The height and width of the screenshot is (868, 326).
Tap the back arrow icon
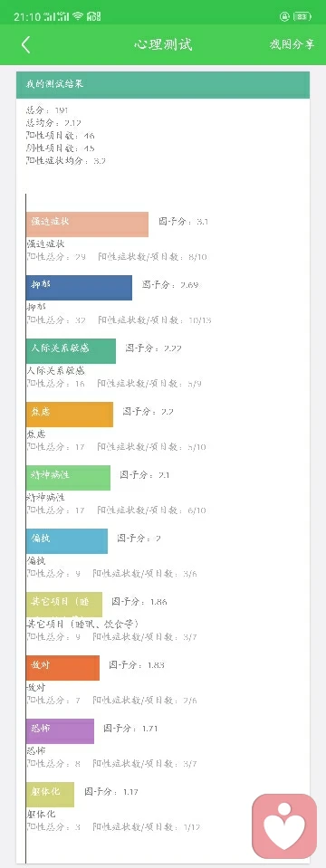(25, 45)
